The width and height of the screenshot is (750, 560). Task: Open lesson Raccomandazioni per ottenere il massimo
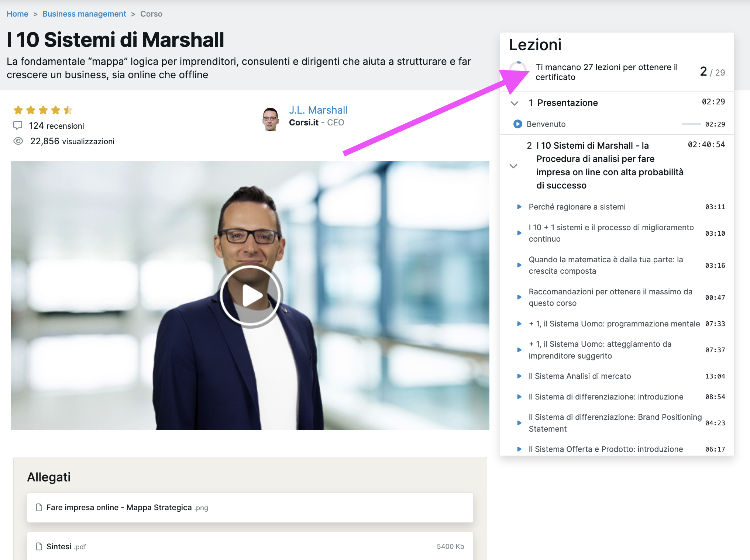[610, 297]
